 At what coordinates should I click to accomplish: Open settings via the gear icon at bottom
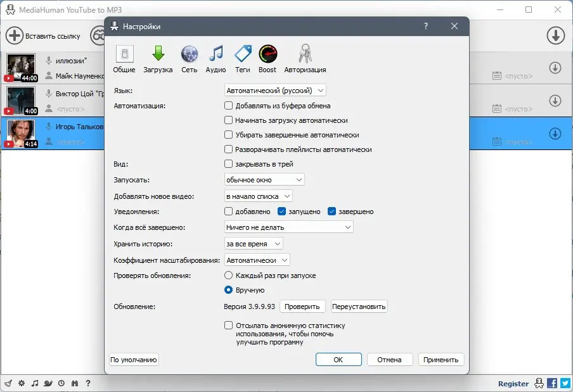[22, 383]
